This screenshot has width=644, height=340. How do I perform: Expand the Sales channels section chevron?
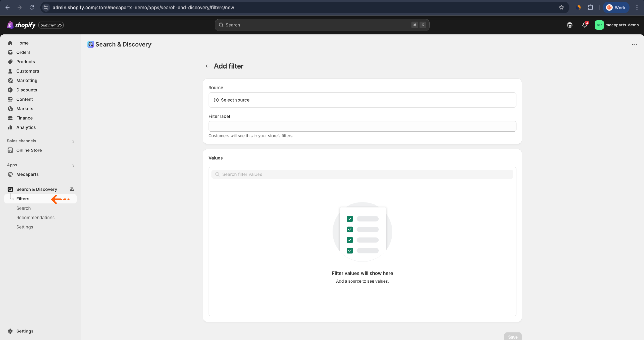[x=73, y=142]
